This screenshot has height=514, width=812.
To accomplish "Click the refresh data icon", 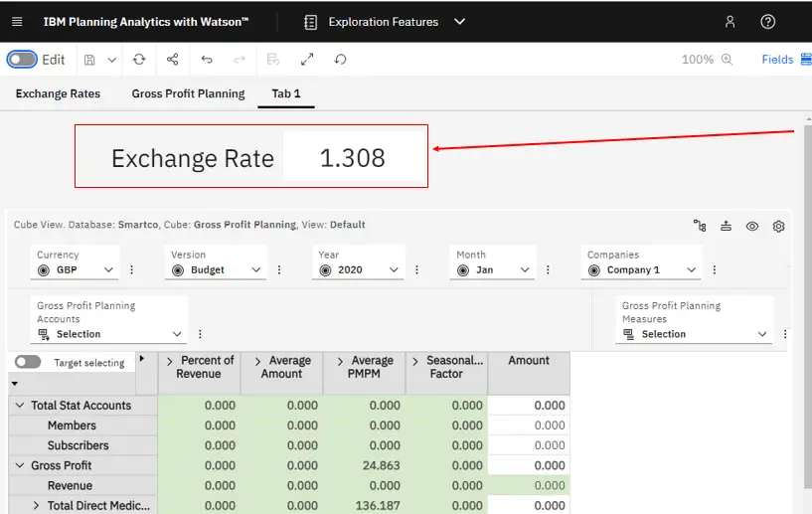I will coord(139,60).
